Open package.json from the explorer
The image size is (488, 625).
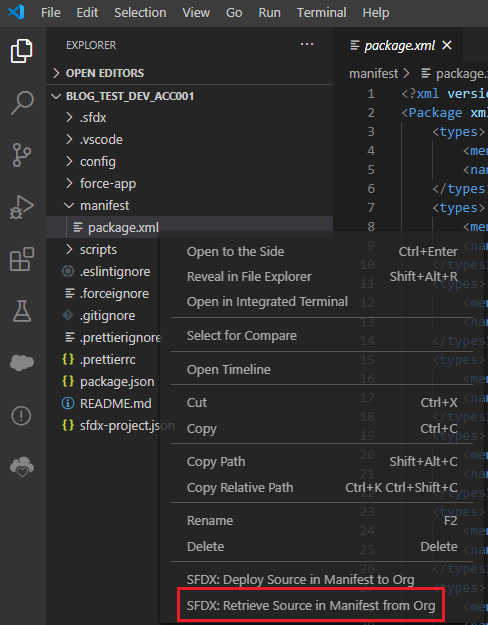[x=117, y=381]
